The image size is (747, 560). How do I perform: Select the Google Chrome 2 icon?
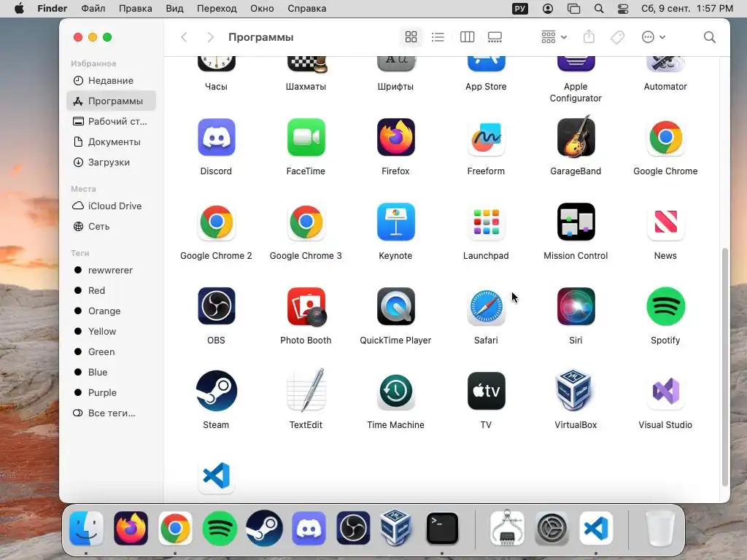coord(216,222)
